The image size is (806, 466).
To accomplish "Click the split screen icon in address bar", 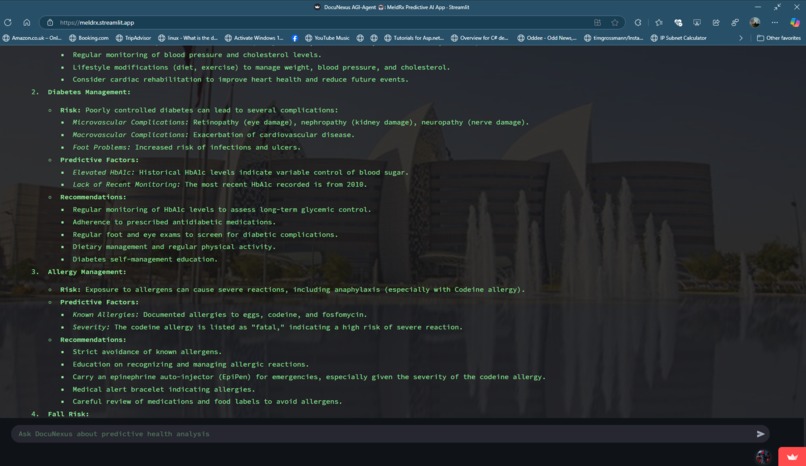I will point(597,23).
